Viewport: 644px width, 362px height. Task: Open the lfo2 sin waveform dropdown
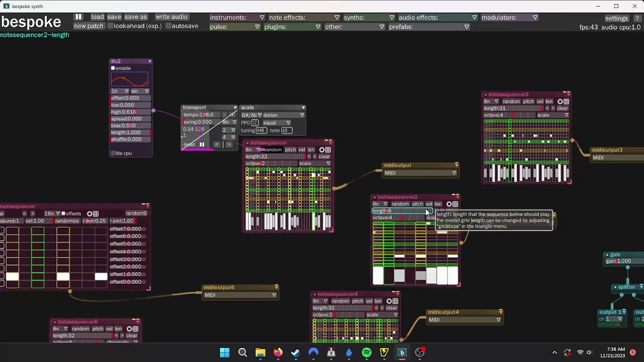pos(140,91)
